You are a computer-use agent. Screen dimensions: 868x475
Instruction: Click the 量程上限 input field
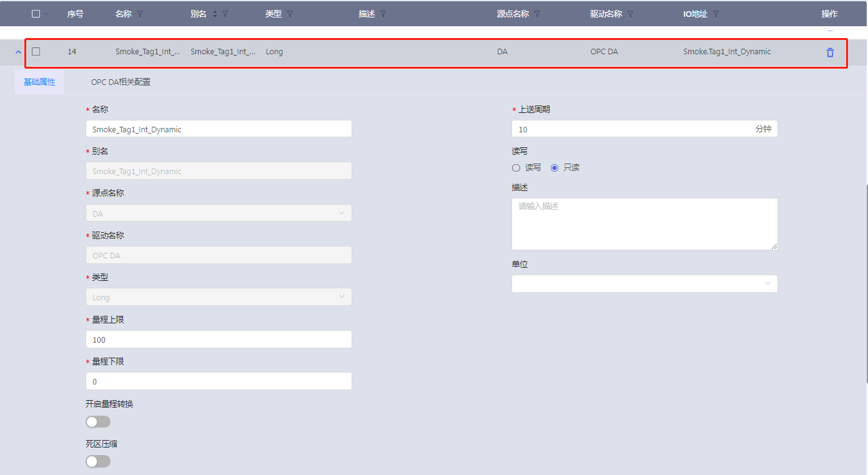click(219, 340)
